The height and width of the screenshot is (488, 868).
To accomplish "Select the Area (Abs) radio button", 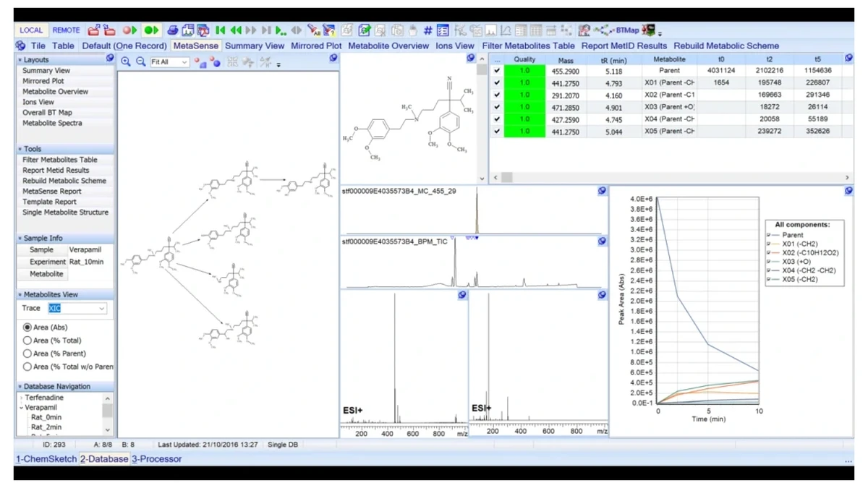I will pos(27,328).
